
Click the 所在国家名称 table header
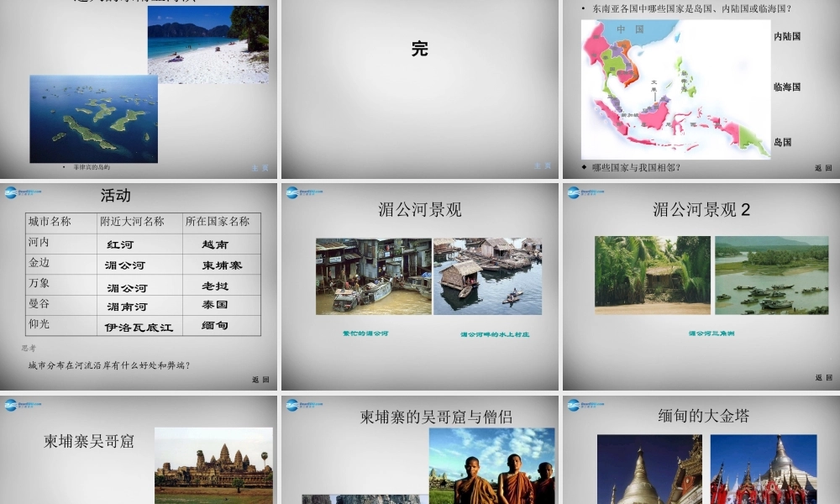pos(218,221)
